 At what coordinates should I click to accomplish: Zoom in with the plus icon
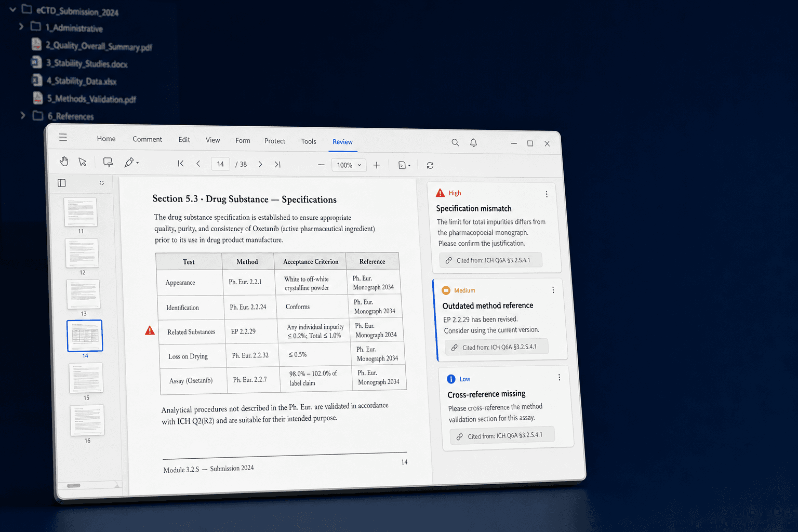point(377,165)
